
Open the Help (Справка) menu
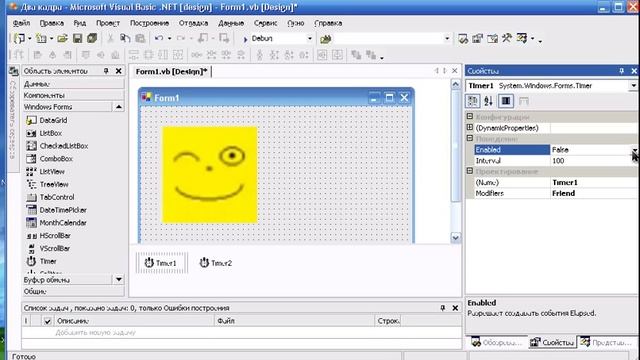click(x=328, y=23)
